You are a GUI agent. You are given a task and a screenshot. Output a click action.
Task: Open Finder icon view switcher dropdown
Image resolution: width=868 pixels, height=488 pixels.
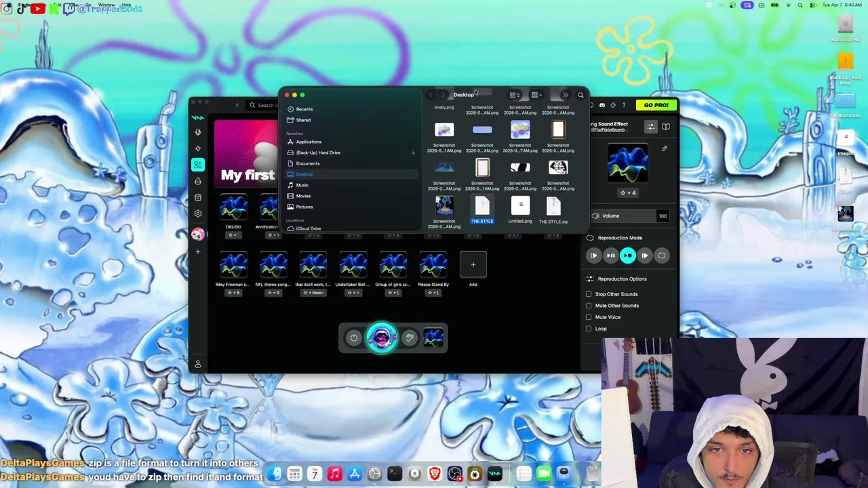515,95
